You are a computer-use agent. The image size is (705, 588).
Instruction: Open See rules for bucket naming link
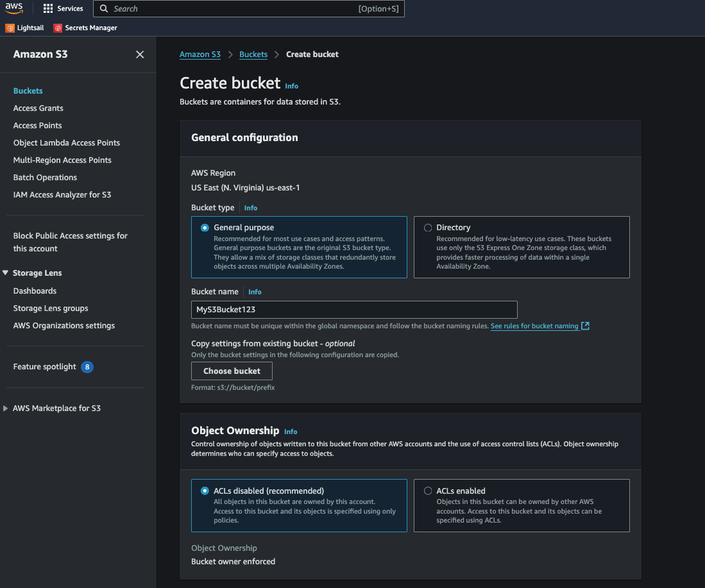(534, 326)
